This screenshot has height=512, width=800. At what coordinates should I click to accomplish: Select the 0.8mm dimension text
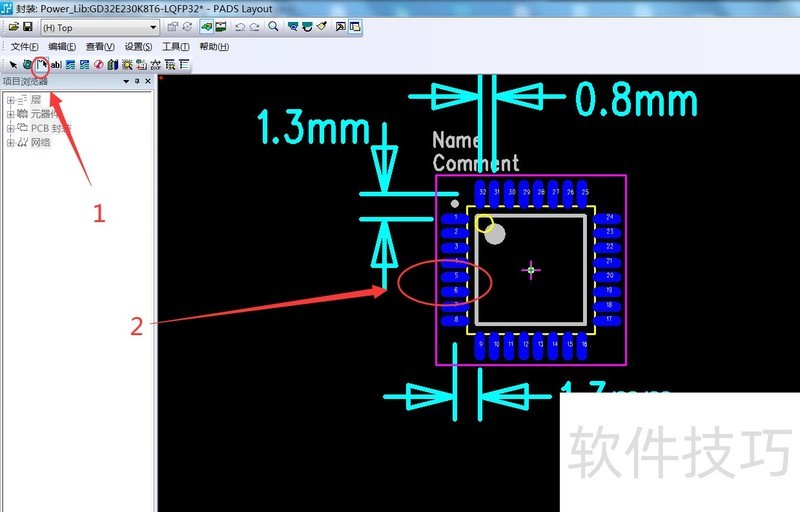tap(636, 100)
